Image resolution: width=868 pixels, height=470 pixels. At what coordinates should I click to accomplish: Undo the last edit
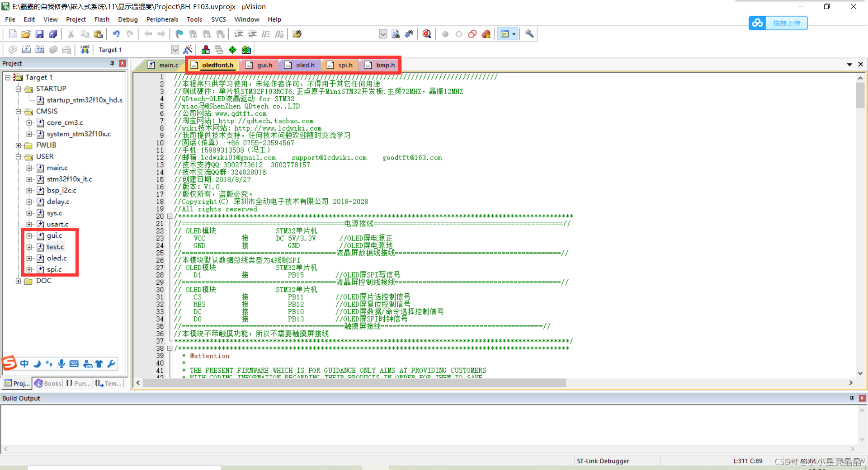116,34
